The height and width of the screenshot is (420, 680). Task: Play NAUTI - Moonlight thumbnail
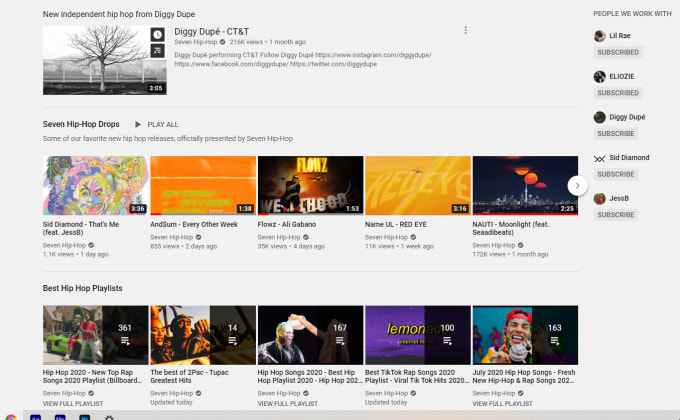(525, 186)
